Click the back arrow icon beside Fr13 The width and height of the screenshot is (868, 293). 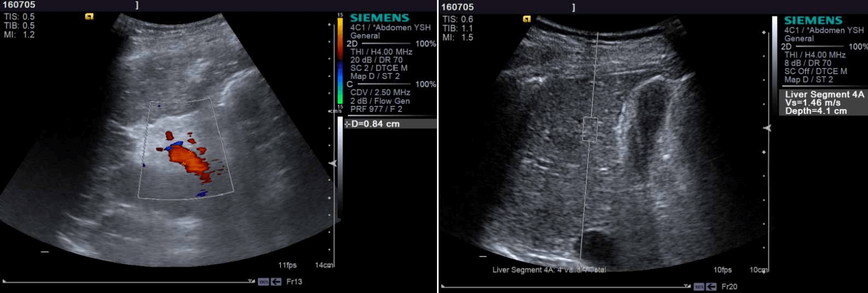(x=276, y=281)
